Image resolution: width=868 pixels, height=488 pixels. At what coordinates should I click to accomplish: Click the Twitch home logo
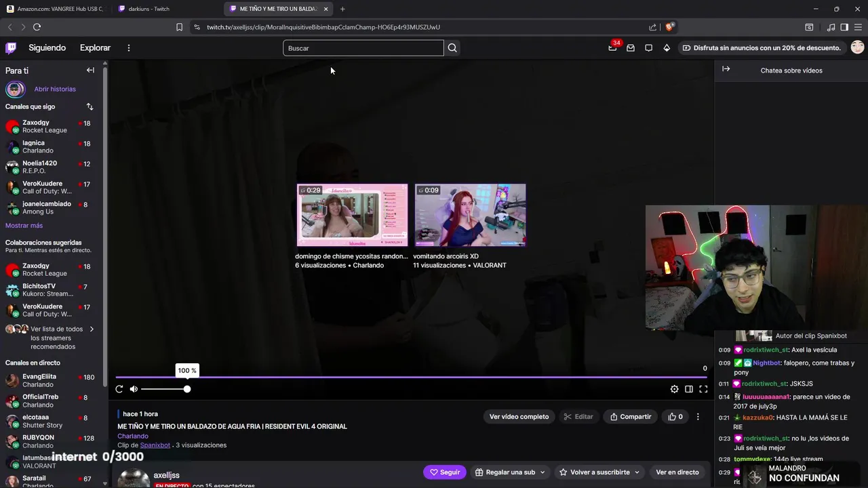point(11,47)
